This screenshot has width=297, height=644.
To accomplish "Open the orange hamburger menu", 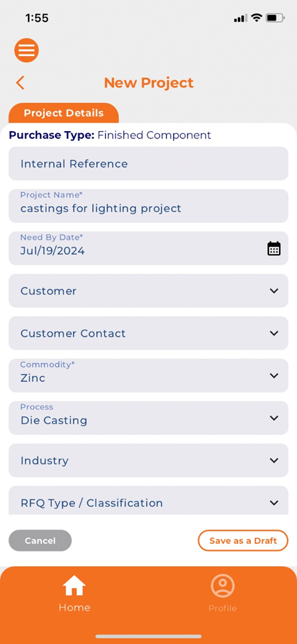I will click(27, 51).
